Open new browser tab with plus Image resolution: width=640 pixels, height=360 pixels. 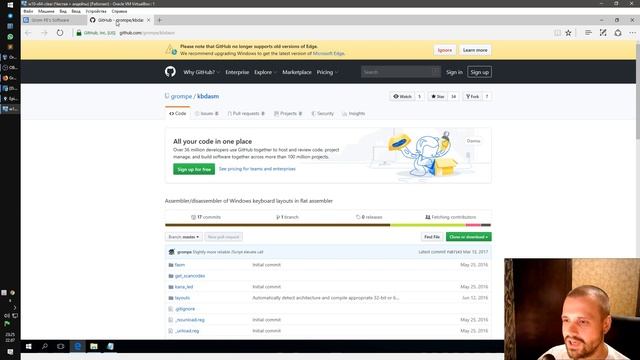(x=160, y=20)
